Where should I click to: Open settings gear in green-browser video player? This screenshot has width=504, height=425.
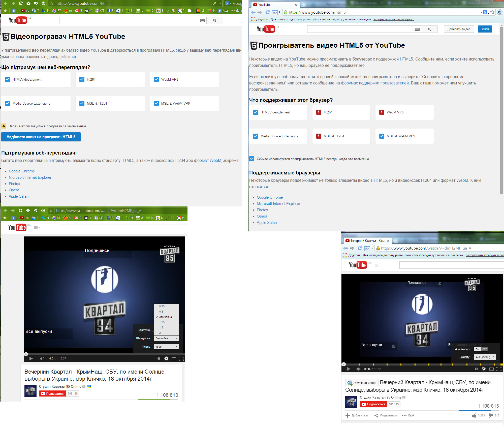(166, 358)
